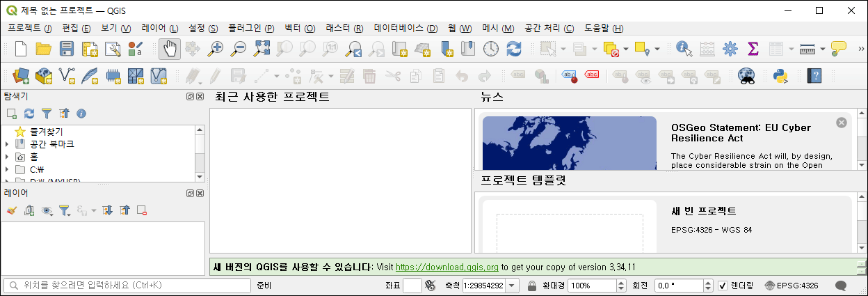Open statistical summary sigma icon

click(x=753, y=49)
